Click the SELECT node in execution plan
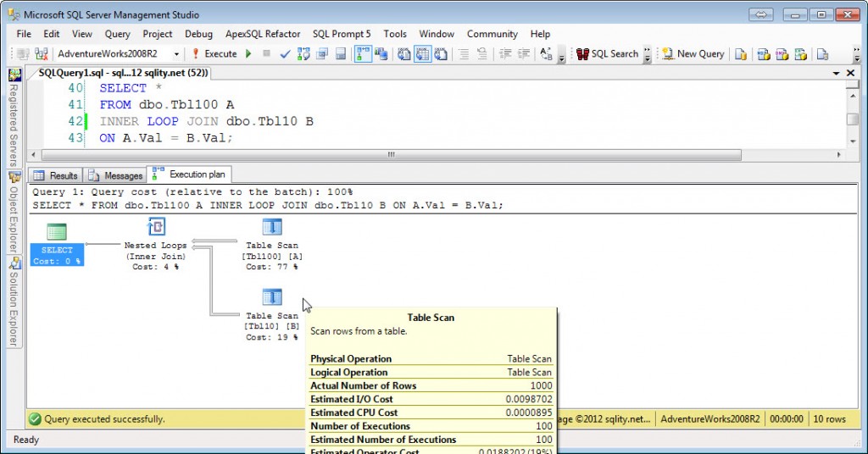Image resolution: width=868 pixels, height=454 pixels. tap(57, 245)
